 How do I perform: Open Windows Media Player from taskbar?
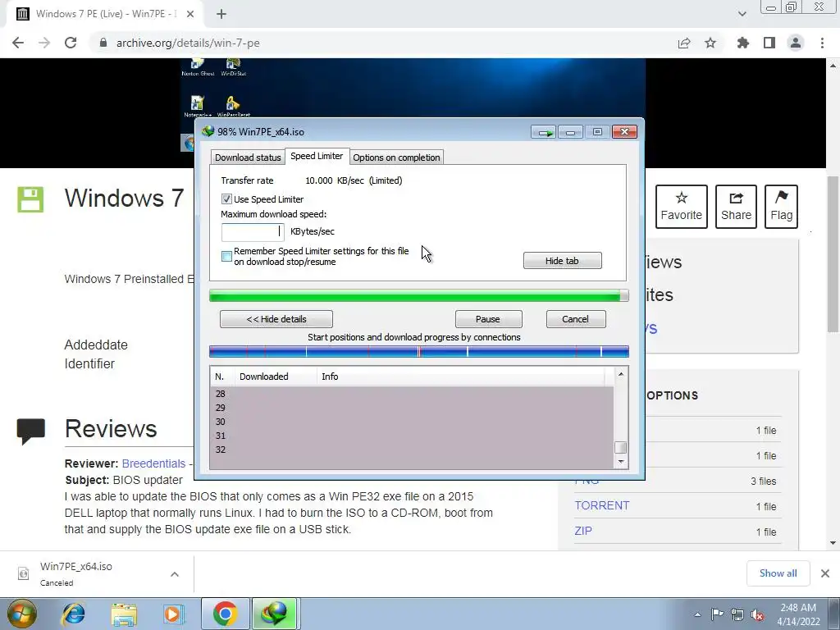pos(173,614)
